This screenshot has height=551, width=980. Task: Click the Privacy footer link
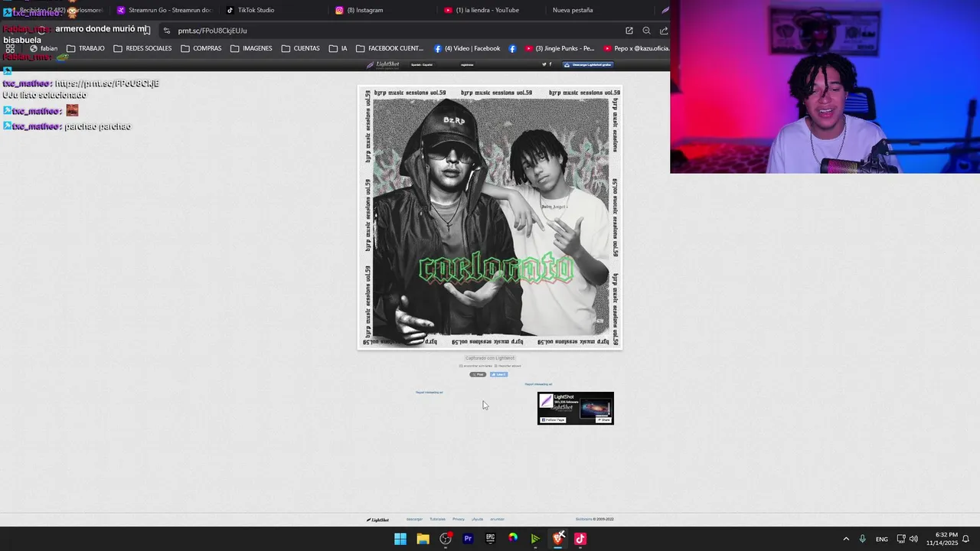pos(459,519)
